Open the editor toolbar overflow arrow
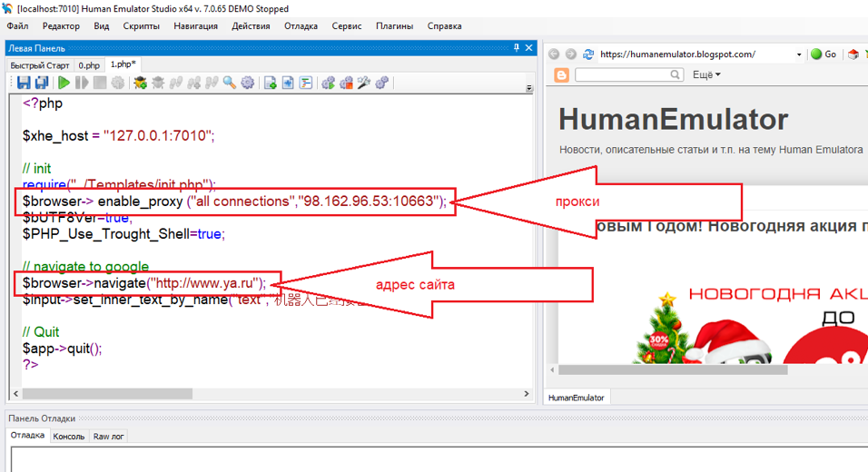The width and height of the screenshot is (868, 472). point(529,88)
